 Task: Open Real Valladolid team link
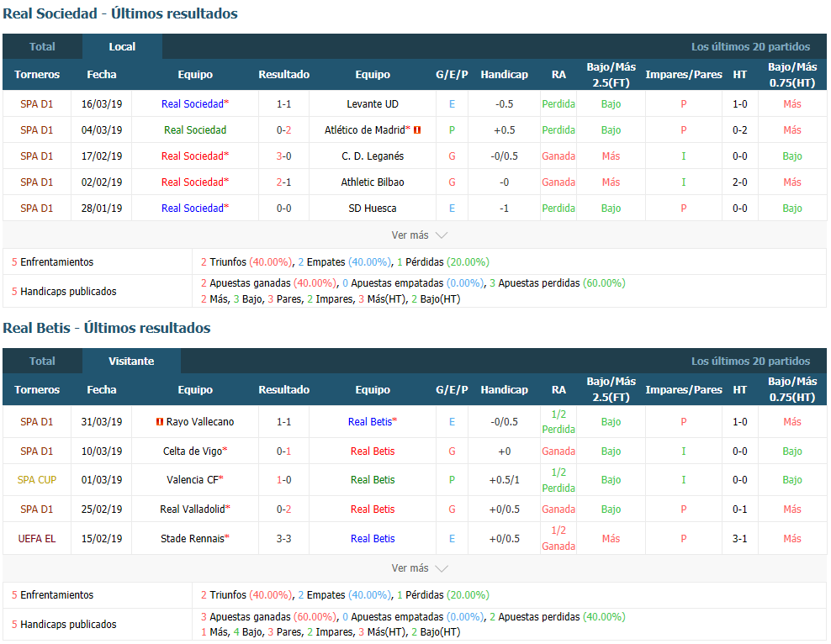click(x=193, y=509)
